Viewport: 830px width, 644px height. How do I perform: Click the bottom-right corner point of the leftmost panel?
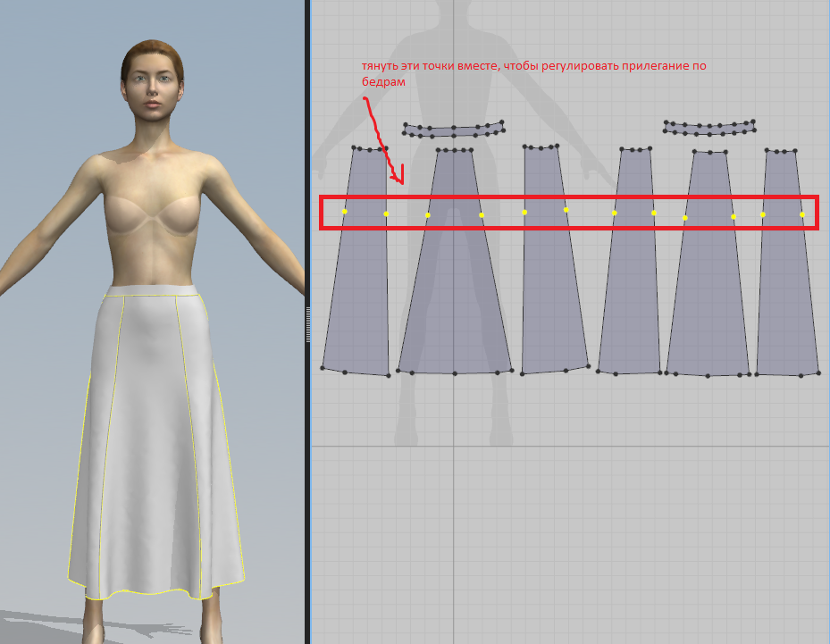tap(389, 375)
